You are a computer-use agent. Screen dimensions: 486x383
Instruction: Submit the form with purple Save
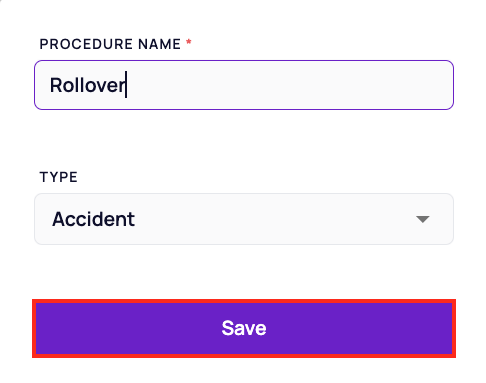click(244, 328)
